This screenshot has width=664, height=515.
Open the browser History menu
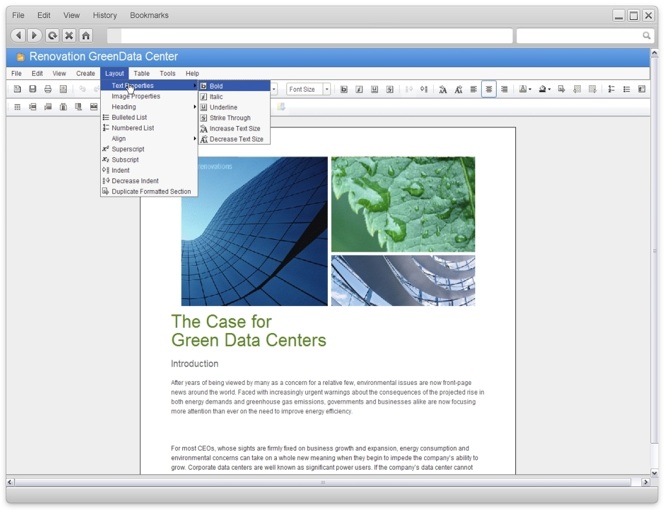point(105,15)
